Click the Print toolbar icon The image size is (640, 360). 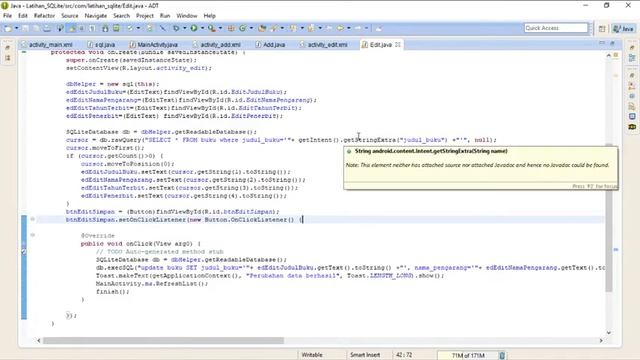pos(47,28)
